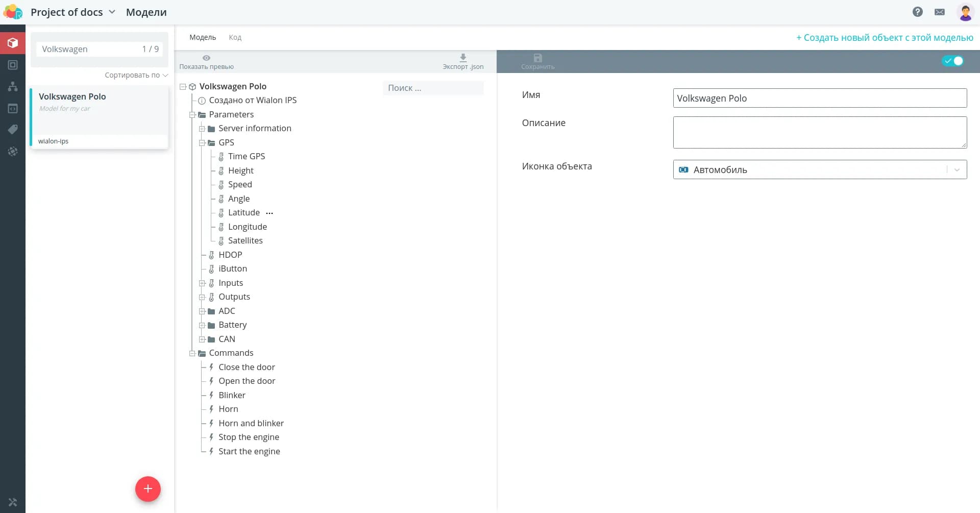Click the user avatar in top bar
980x513 pixels.
965,12
